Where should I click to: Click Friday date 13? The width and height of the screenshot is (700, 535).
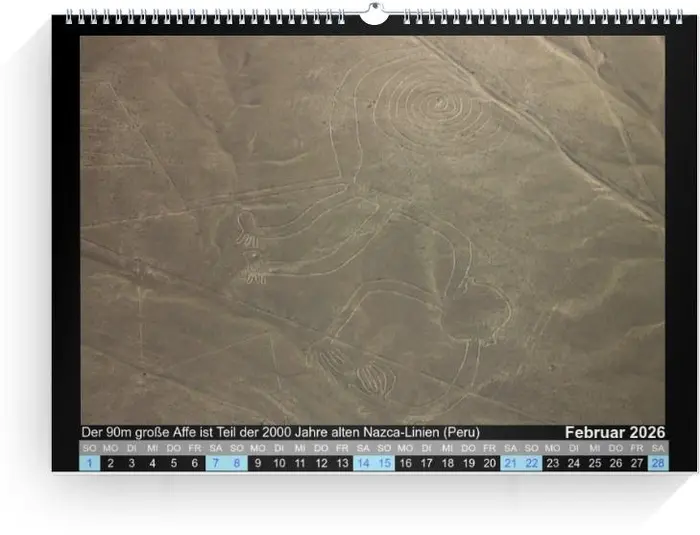click(x=342, y=463)
